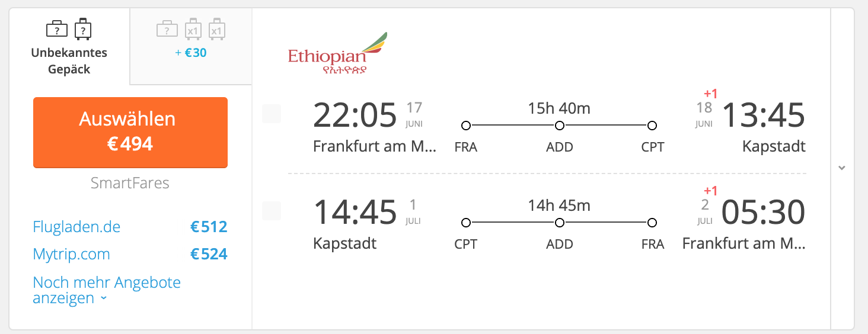Switch to the + €30 baggage tab
Viewport: 868px width, 334px height.
[x=191, y=47]
